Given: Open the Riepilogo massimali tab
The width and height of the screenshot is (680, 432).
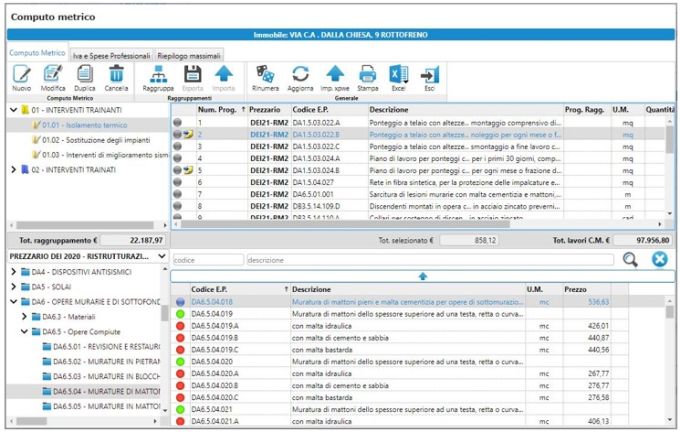Looking at the screenshot, I should pyautogui.click(x=189, y=56).
